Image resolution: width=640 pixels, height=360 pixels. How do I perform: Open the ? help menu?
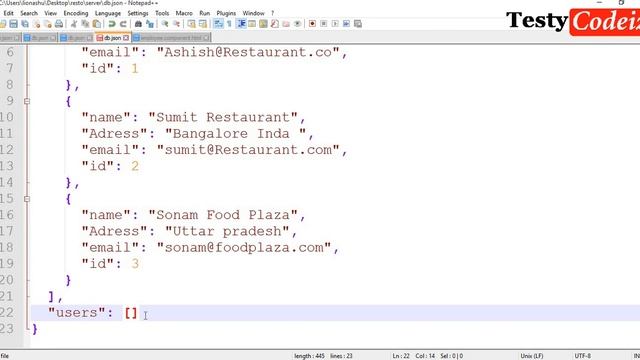tap(272, 13)
